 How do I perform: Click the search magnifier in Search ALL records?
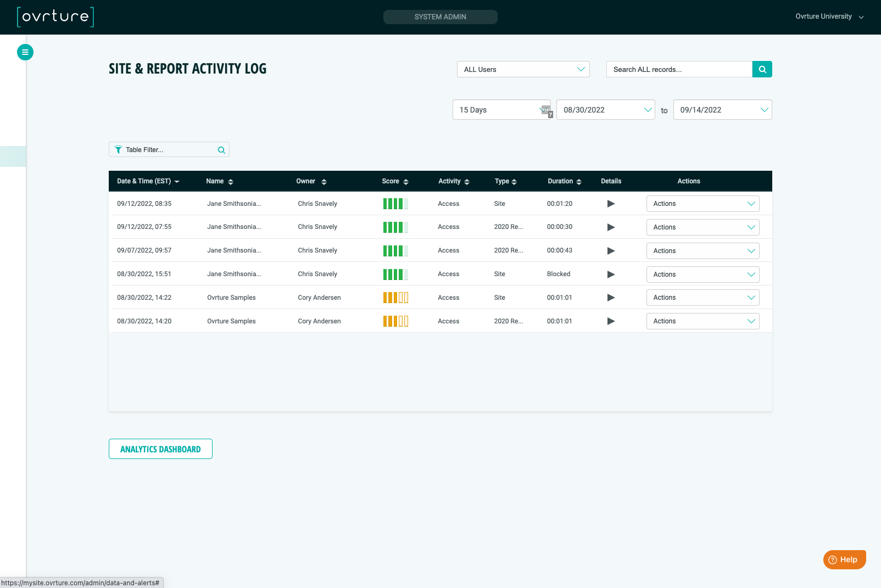762,69
